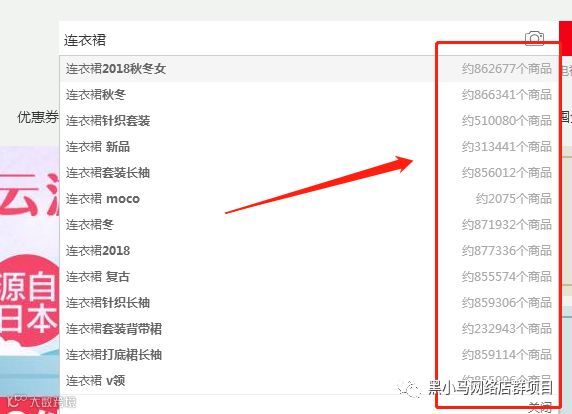Pick suggestion 连衣裙打底裙长袖

point(309,355)
